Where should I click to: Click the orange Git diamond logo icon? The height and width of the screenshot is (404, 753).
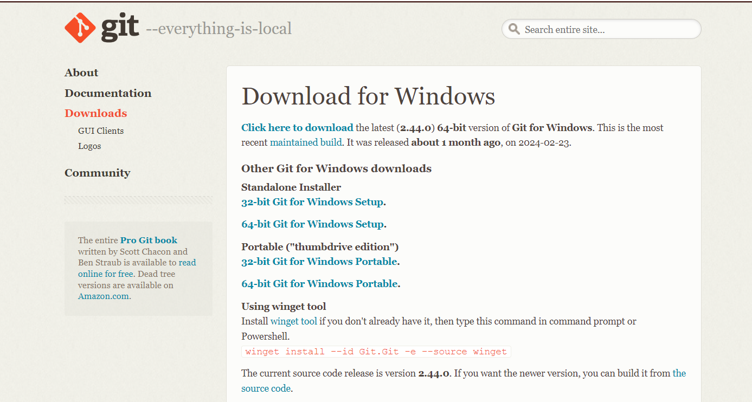(x=80, y=28)
